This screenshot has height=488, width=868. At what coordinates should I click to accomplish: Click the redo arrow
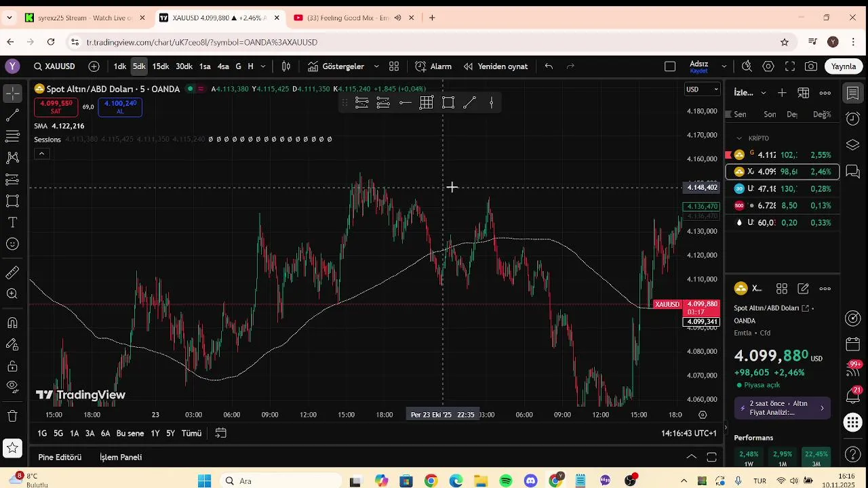(x=570, y=66)
